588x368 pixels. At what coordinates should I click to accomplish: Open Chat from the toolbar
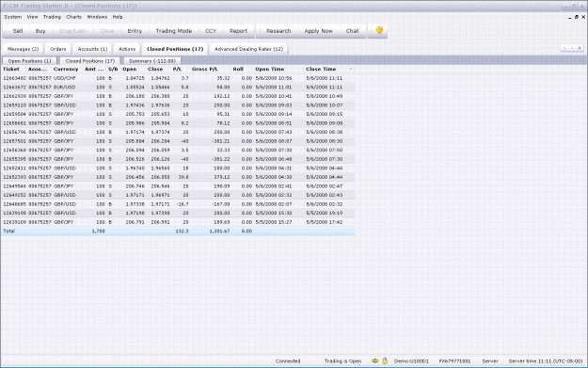(352, 31)
